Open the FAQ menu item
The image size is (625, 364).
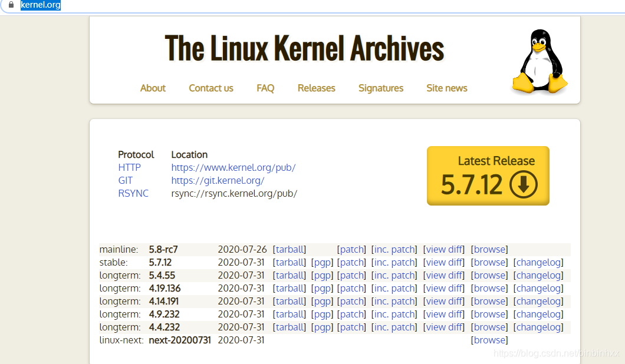[265, 88]
